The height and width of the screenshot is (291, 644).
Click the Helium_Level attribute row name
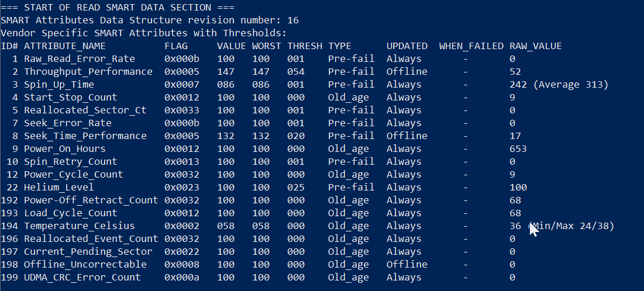point(58,188)
